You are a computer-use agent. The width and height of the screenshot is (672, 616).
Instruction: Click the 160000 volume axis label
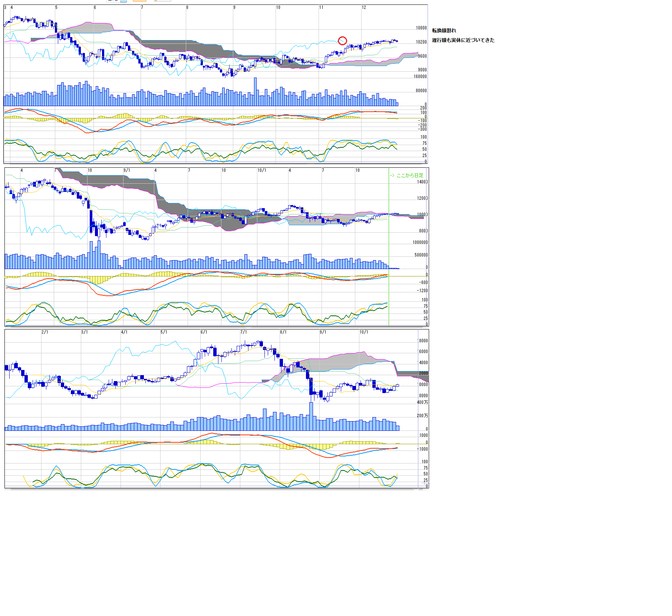(x=421, y=76)
